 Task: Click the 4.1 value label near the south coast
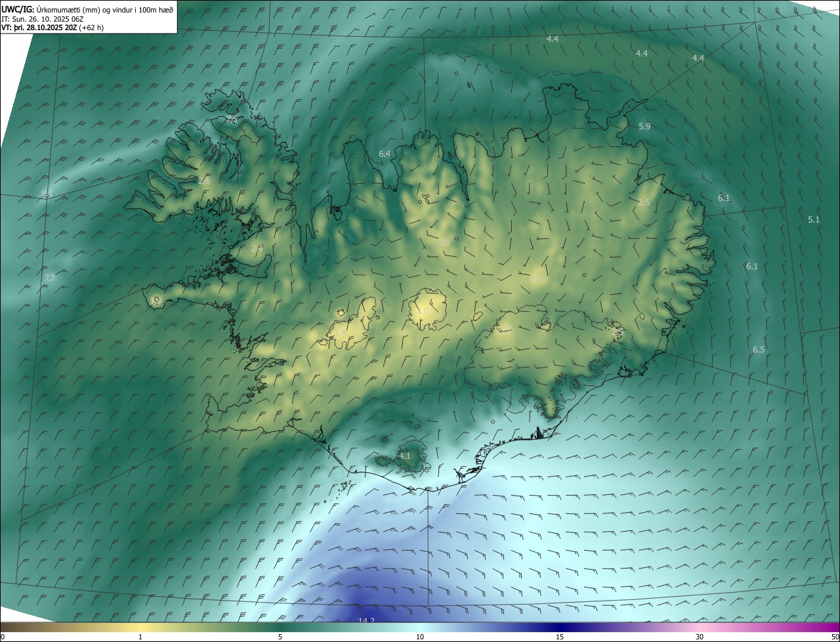point(404,456)
